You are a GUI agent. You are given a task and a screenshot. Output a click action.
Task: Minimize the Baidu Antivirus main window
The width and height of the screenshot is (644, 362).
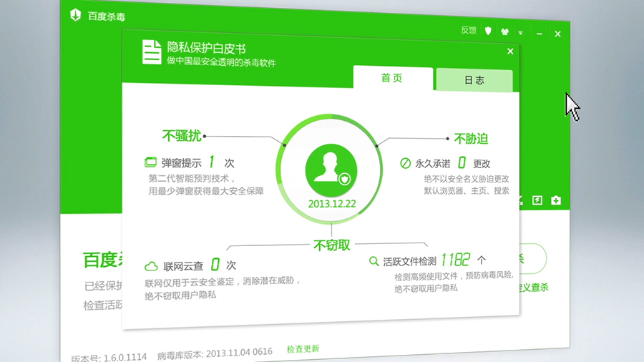(540, 34)
